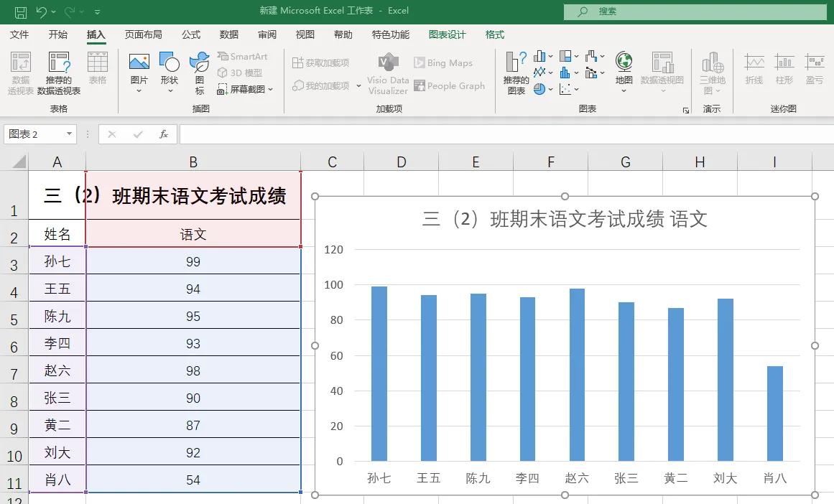Open the 我的加载项 (My Add-ins) dropdown arrow
834x504 pixels.
(358, 86)
